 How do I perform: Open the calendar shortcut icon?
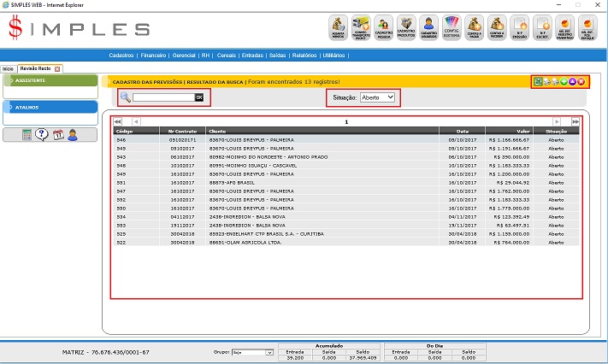pyautogui.click(x=58, y=134)
